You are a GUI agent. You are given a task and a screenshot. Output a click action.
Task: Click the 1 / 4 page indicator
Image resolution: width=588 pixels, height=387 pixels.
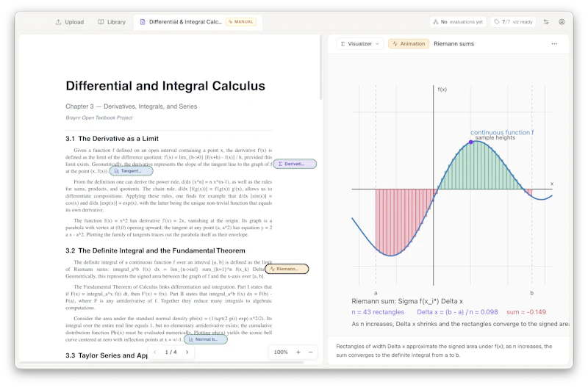(171, 352)
